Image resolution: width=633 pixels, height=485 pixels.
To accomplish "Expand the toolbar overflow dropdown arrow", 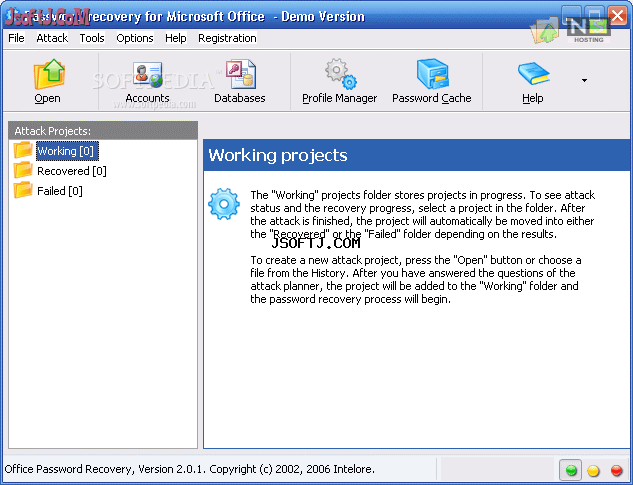I will pos(584,80).
